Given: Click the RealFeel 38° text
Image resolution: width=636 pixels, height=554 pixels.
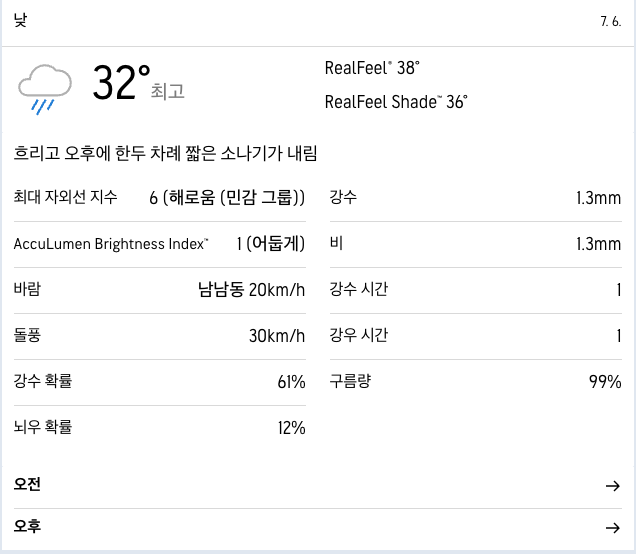Looking at the screenshot, I should (372, 68).
